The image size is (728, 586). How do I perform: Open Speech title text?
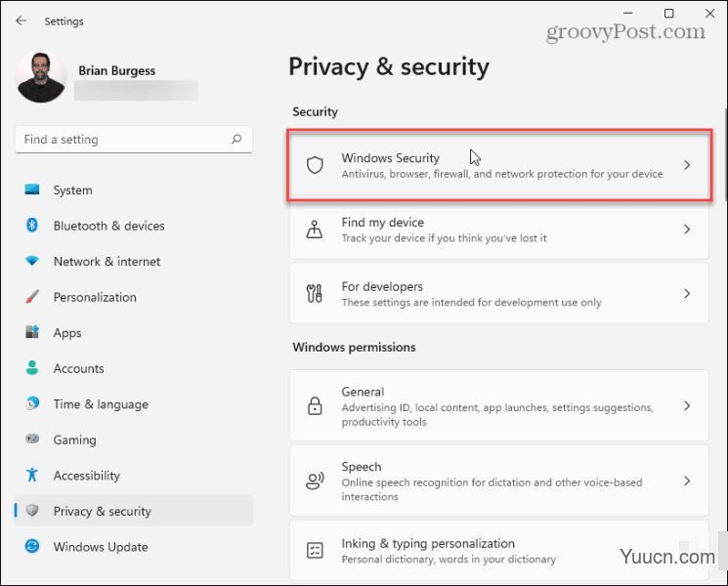[x=362, y=466]
